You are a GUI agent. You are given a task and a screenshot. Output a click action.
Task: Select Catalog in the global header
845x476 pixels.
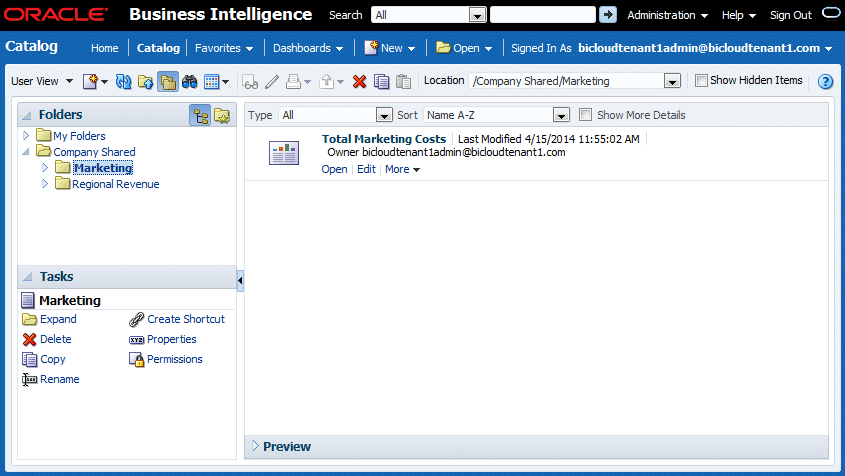point(158,48)
